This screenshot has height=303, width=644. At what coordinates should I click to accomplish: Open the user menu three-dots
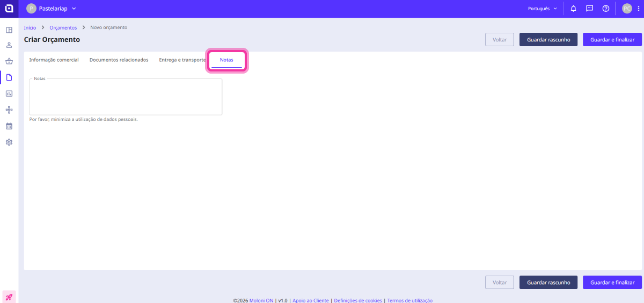point(638,9)
